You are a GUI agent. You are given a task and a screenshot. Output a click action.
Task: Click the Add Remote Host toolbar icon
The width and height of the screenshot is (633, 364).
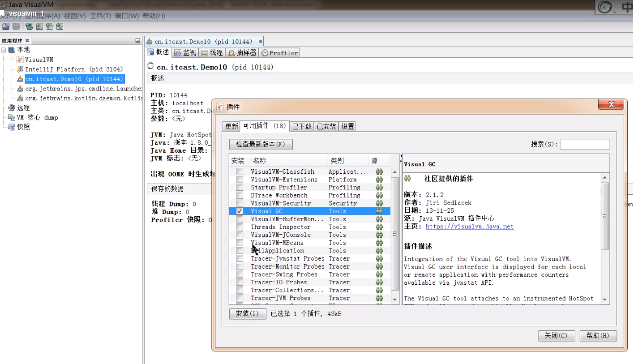(29, 26)
